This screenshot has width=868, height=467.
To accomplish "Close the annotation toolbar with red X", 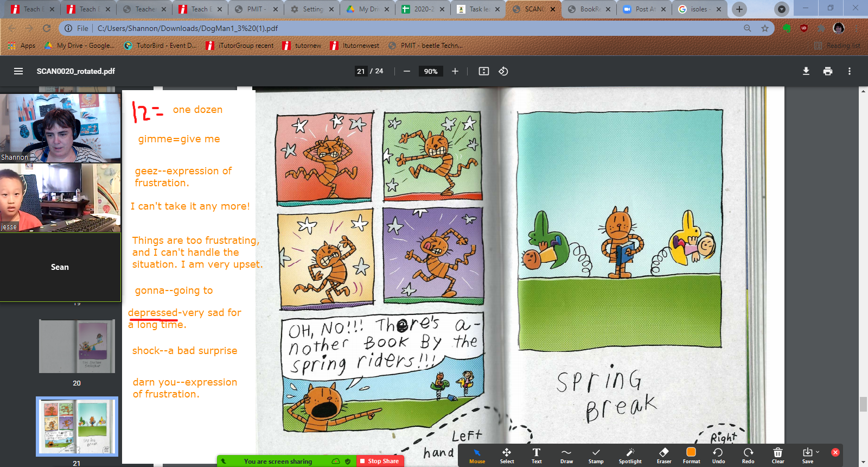I will (835, 452).
